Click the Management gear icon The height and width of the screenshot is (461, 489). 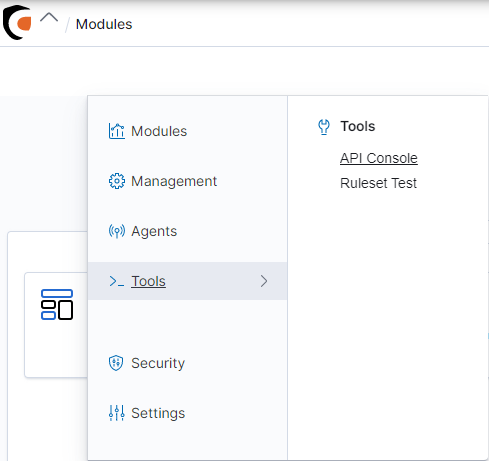117,181
